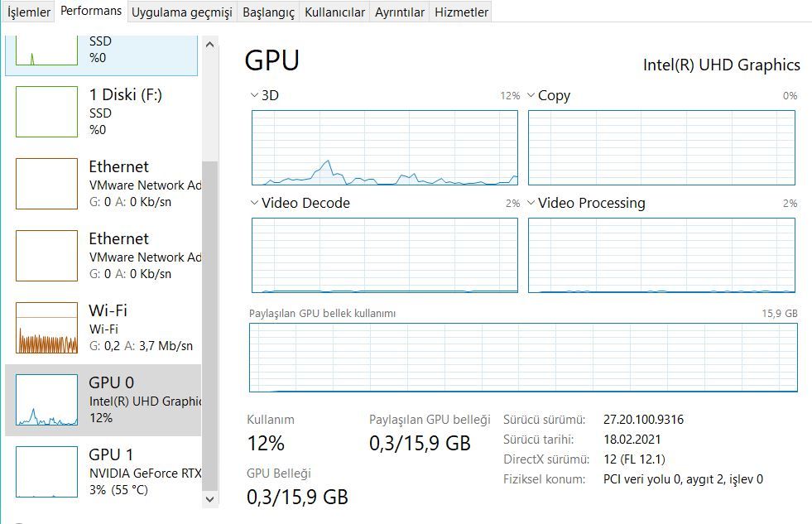Go to the Başlangıç tab
Screen dimensions: 812x524
pyautogui.click(x=268, y=12)
